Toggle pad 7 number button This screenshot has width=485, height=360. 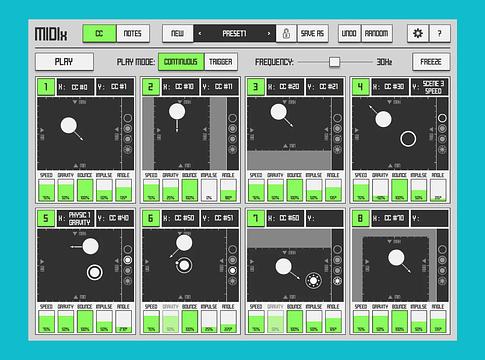pyautogui.click(x=256, y=218)
